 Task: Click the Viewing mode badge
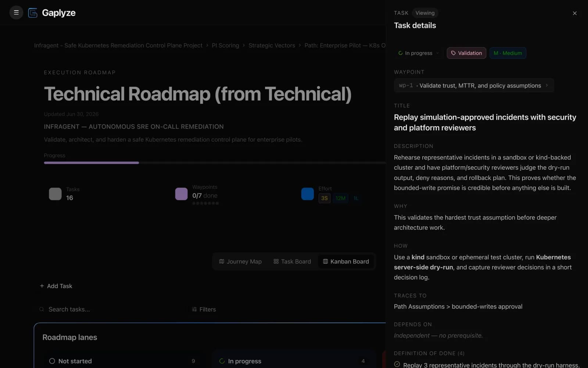tap(425, 13)
